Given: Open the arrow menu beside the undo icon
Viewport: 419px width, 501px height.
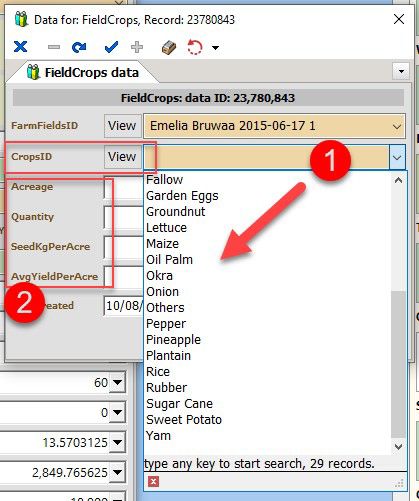Looking at the screenshot, I should 216,48.
